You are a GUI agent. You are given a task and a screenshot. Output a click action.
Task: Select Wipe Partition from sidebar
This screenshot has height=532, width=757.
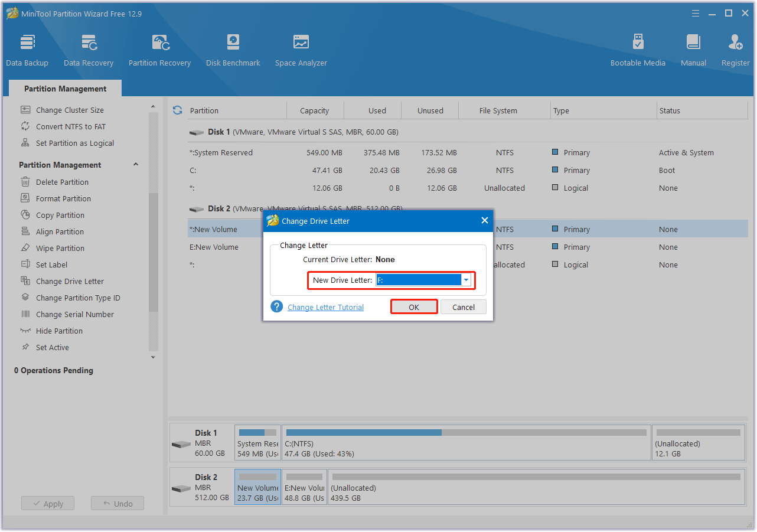tap(60, 248)
